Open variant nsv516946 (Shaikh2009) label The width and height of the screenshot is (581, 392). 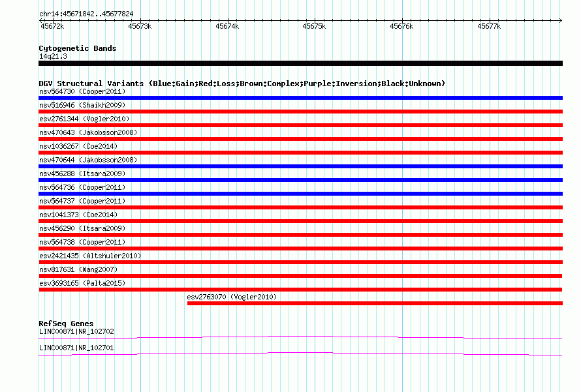coord(82,105)
